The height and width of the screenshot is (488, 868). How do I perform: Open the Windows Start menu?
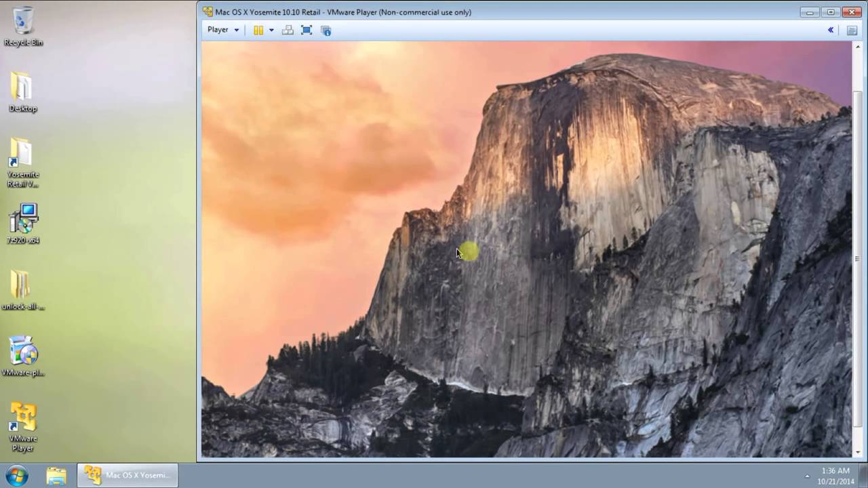click(x=17, y=475)
